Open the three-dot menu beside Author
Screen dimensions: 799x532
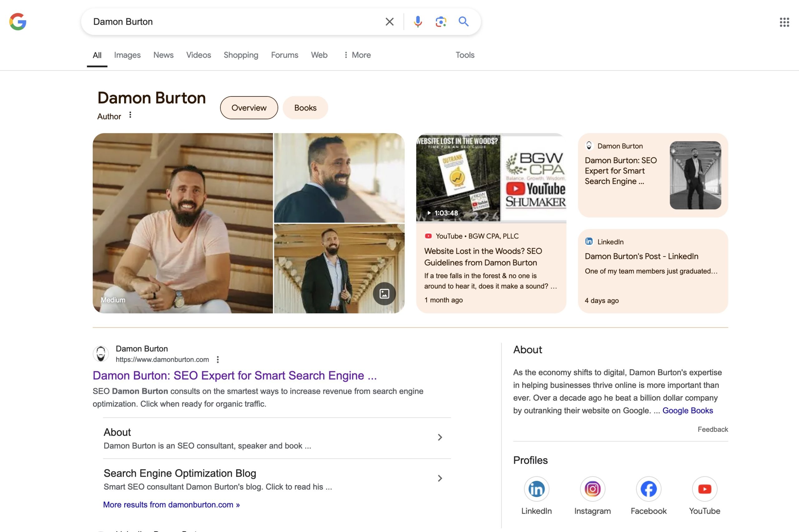click(x=130, y=115)
